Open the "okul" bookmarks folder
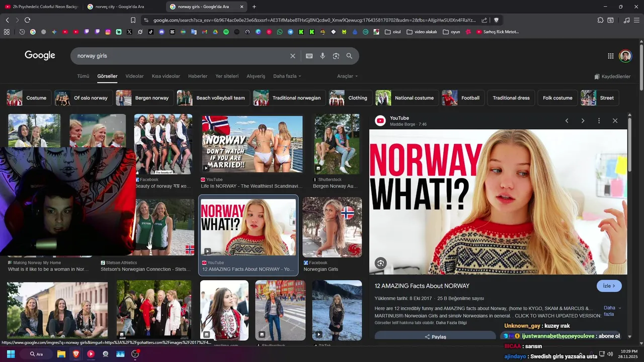The width and height of the screenshot is (644, 362). [393, 32]
